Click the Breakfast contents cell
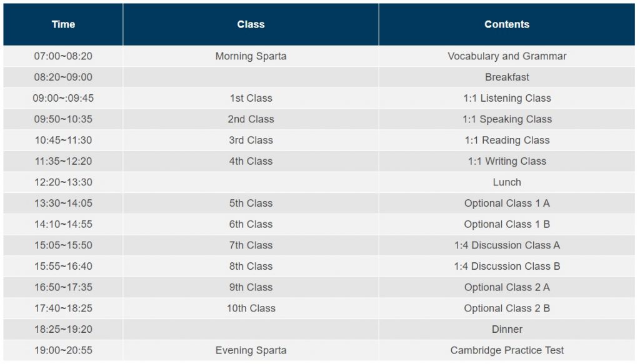This screenshot has width=640, height=364. click(506, 77)
